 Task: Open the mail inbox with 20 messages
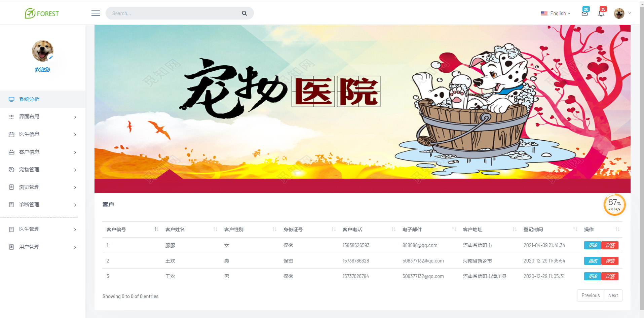584,13
